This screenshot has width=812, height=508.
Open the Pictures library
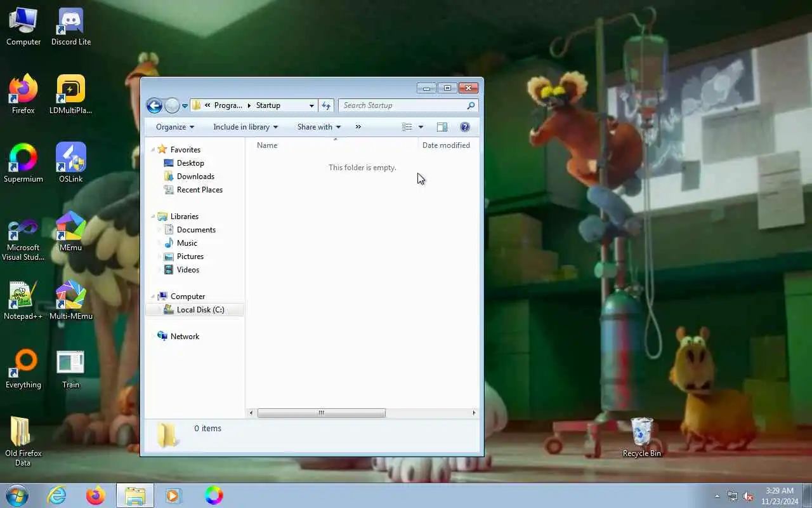tap(190, 257)
